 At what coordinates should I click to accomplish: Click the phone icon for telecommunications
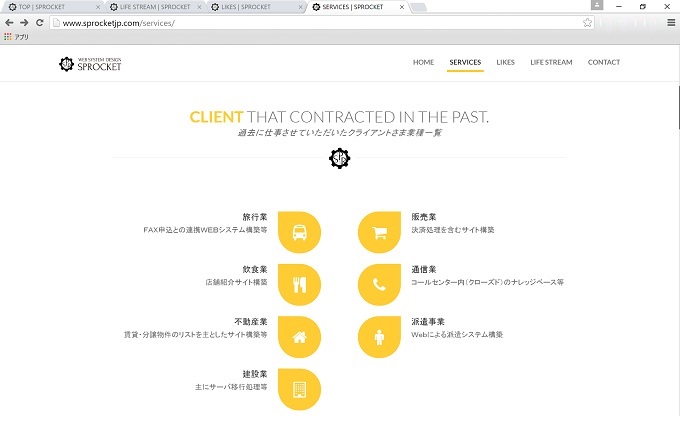pyautogui.click(x=379, y=284)
